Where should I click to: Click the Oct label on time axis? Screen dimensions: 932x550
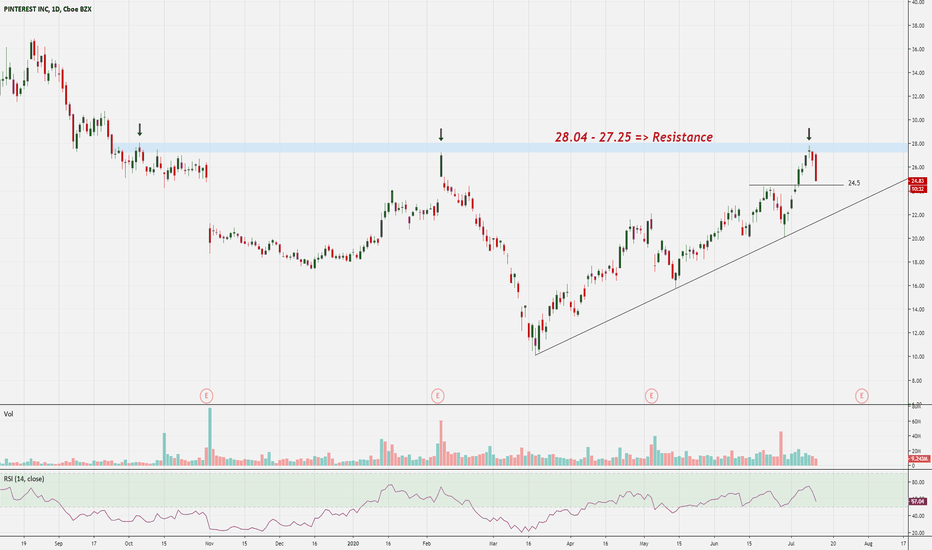pyautogui.click(x=129, y=543)
